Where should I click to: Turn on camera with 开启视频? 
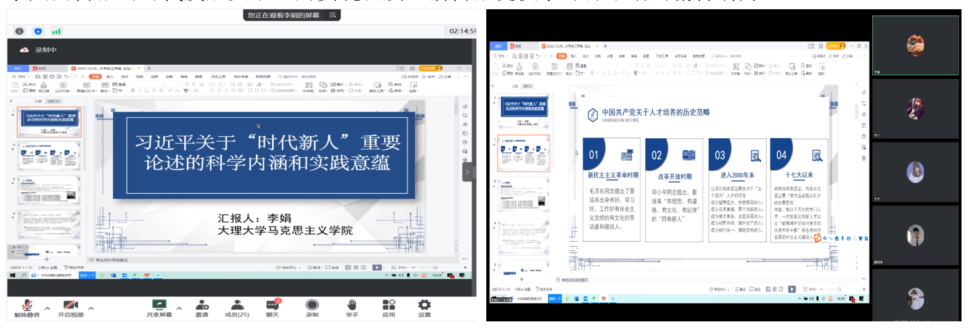pos(71,307)
